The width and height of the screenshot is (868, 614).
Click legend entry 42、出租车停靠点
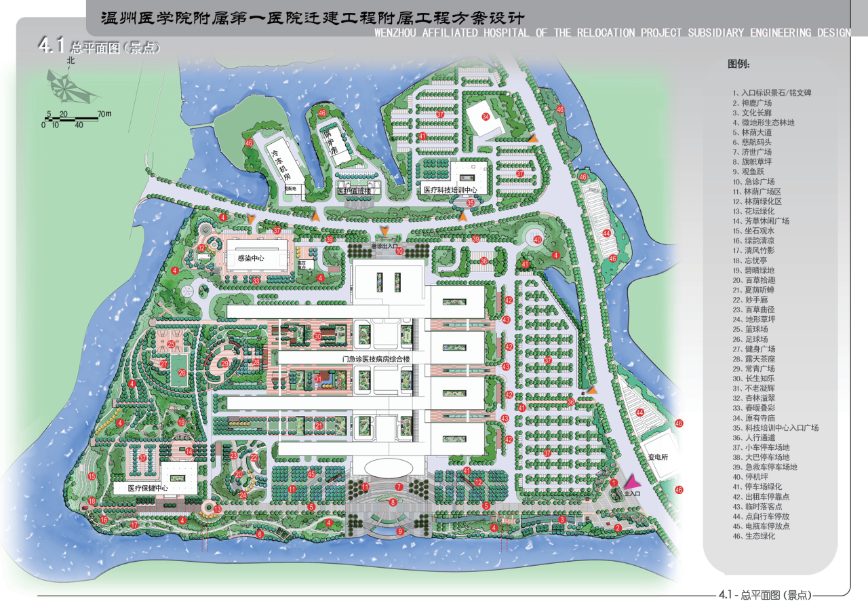[x=760, y=497]
